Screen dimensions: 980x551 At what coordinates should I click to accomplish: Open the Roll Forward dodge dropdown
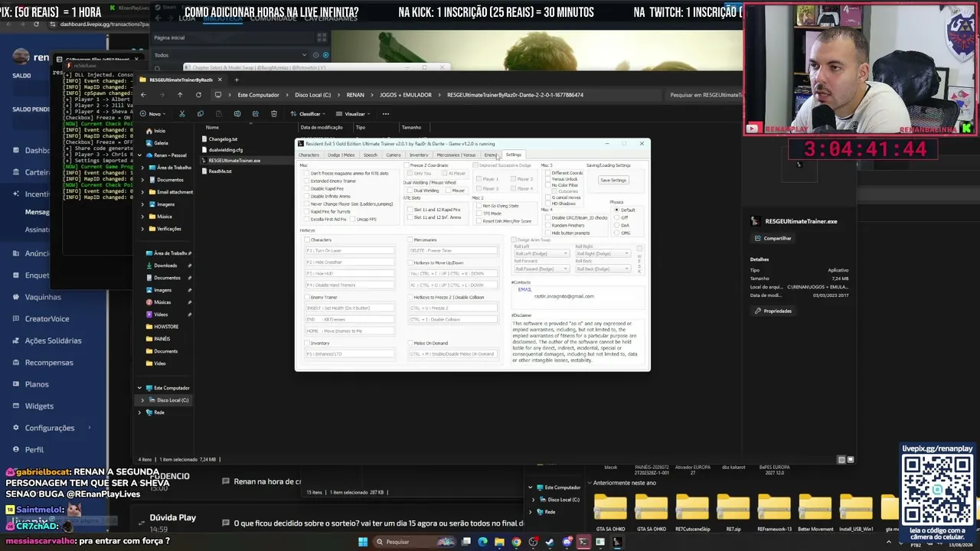pyautogui.click(x=542, y=269)
